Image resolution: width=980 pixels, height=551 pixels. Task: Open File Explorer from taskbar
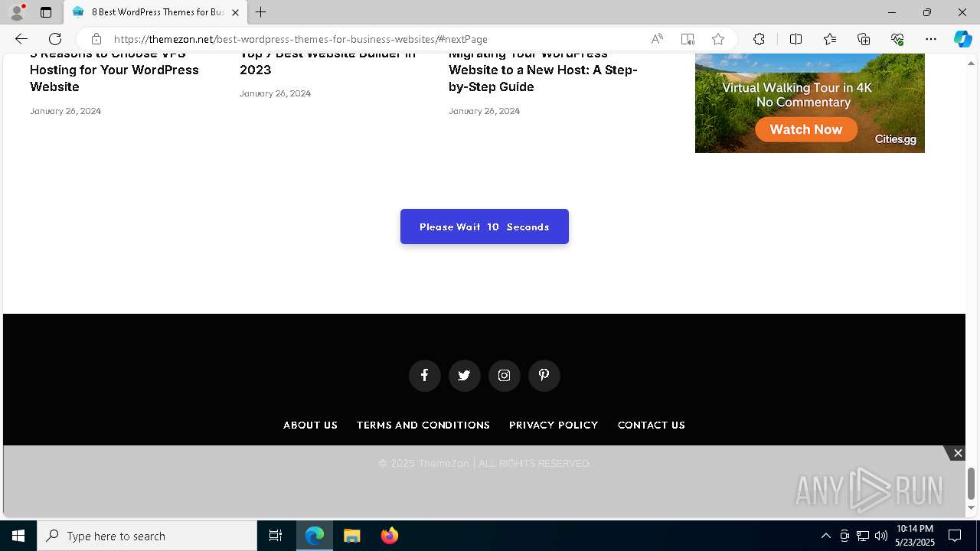pos(352,536)
